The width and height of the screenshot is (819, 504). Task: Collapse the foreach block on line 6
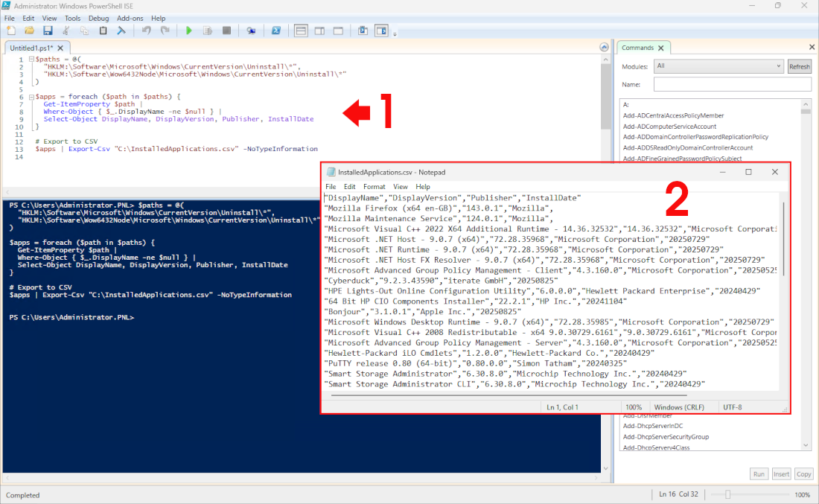click(x=30, y=97)
